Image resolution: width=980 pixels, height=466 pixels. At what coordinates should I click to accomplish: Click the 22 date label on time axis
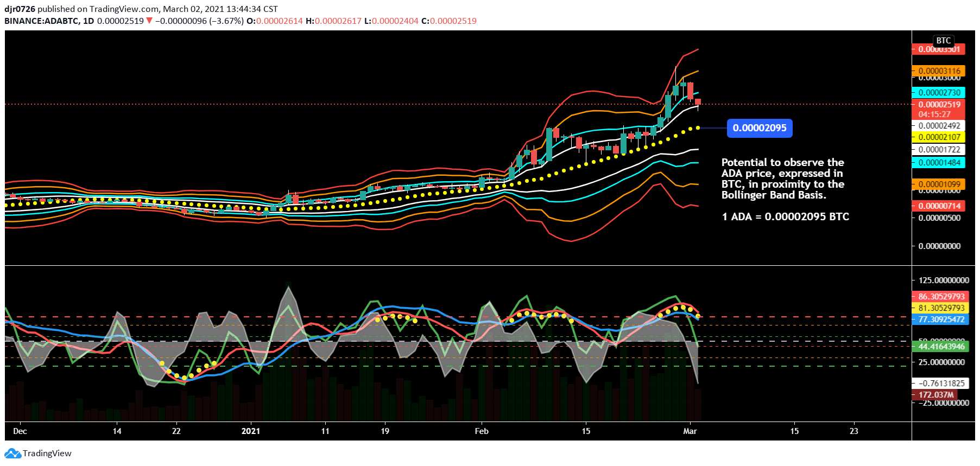point(176,431)
